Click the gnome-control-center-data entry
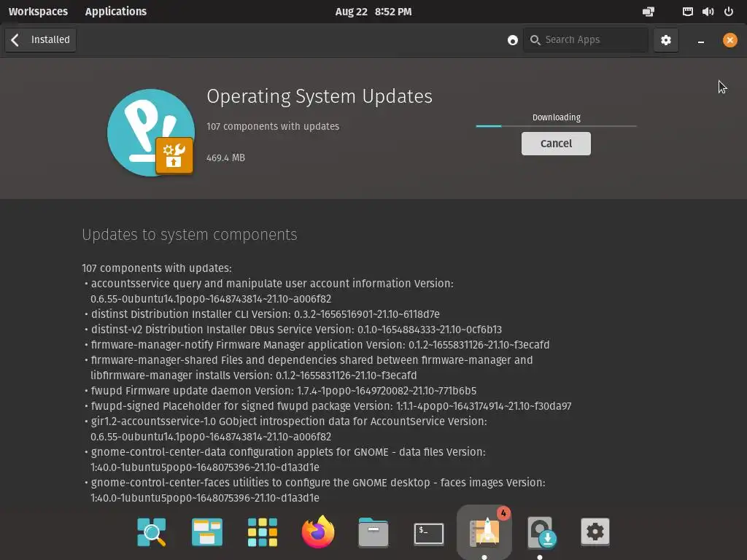The width and height of the screenshot is (747, 560). [x=285, y=459]
